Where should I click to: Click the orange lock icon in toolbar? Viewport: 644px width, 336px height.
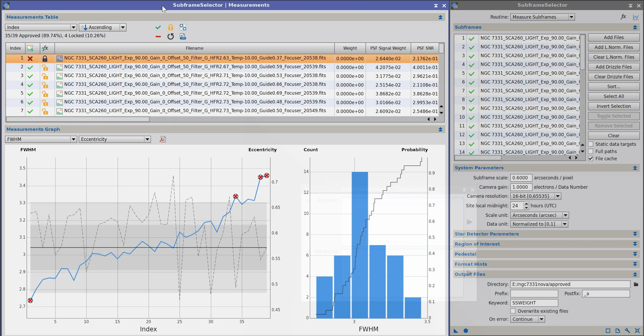pyautogui.click(x=170, y=27)
